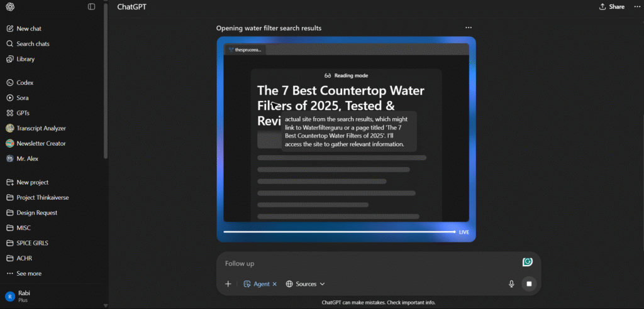The width and height of the screenshot is (644, 309).
Task: Open the ChatGPT model selector title
Action: tap(132, 6)
